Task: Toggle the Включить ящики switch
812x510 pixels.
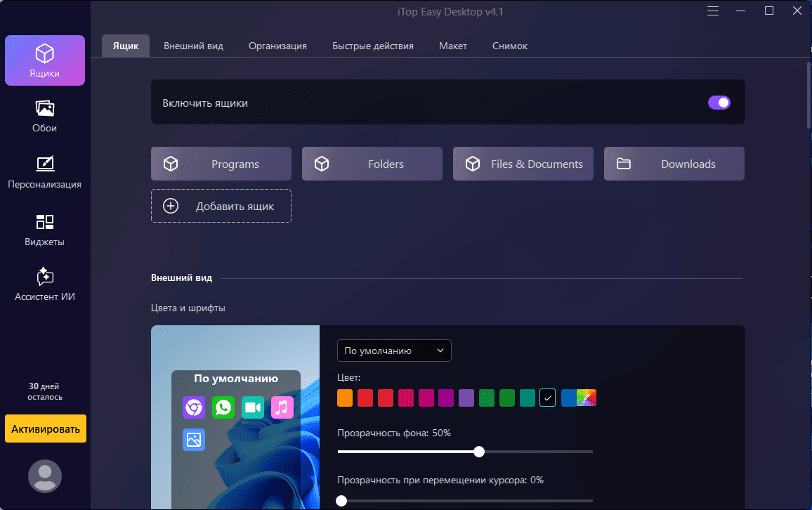Action: pyautogui.click(x=719, y=103)
